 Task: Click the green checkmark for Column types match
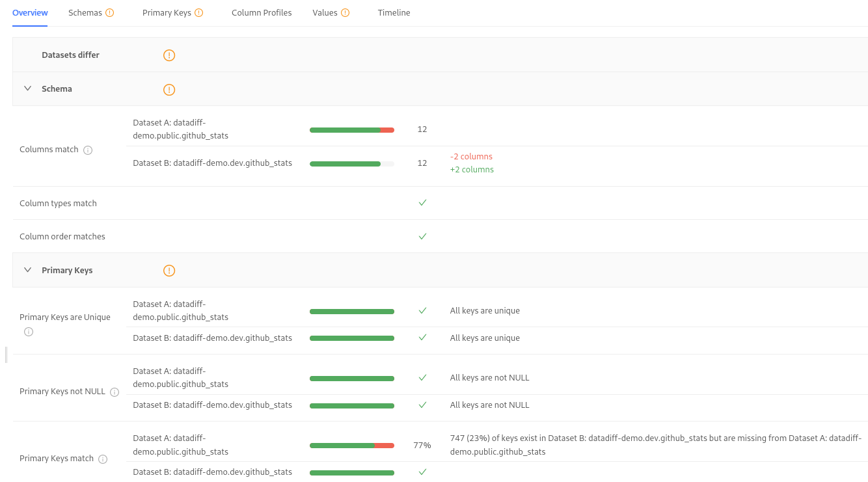pos(422,203)
